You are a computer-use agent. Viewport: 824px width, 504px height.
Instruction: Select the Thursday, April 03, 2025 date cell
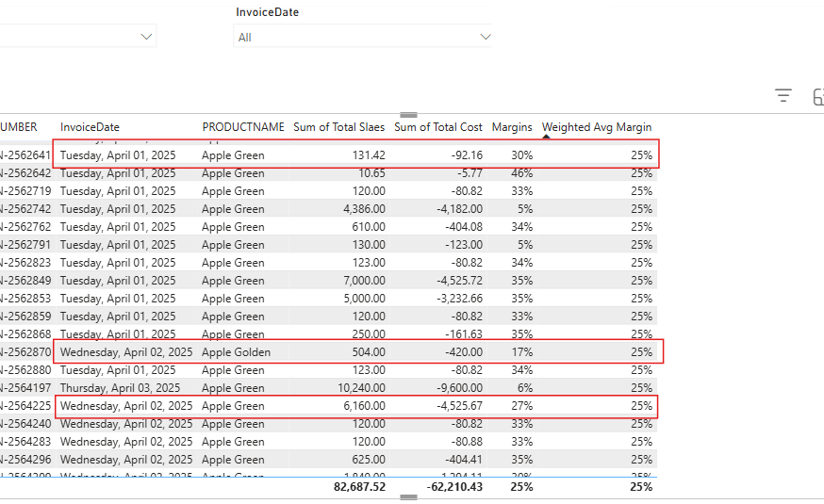120,388
